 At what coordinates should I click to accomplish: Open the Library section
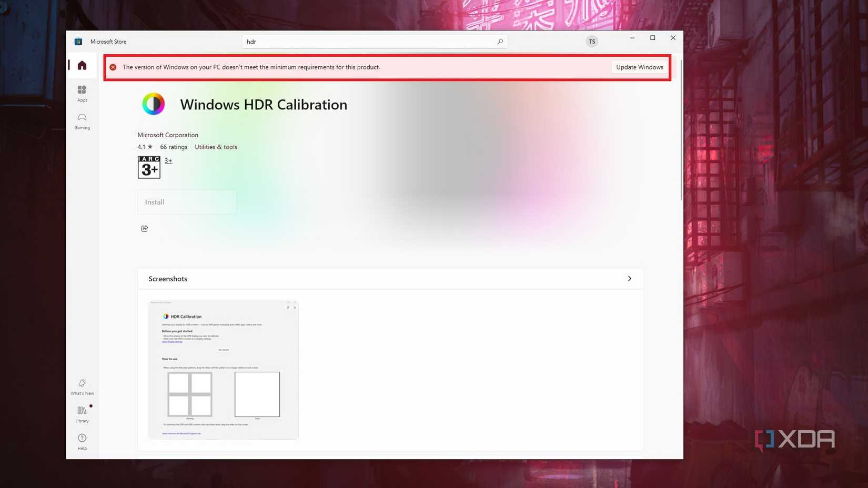(82, 414)
